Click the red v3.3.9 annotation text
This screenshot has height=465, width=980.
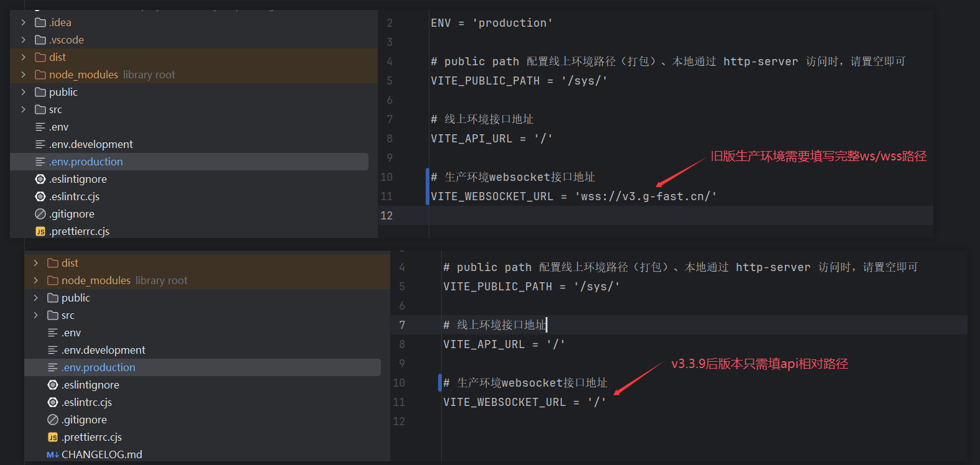[759, 364]
